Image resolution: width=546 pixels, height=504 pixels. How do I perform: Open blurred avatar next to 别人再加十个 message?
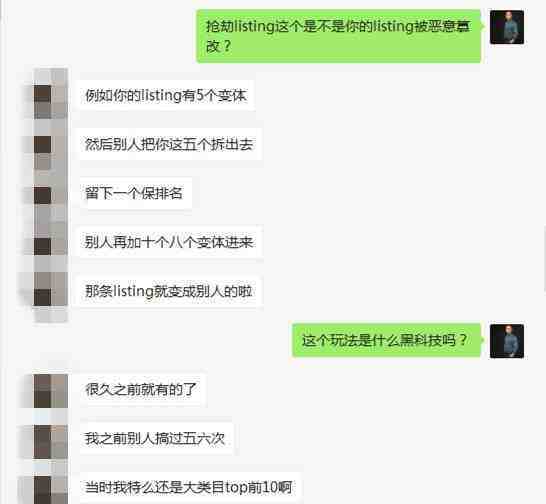click(x=51, y=242)
